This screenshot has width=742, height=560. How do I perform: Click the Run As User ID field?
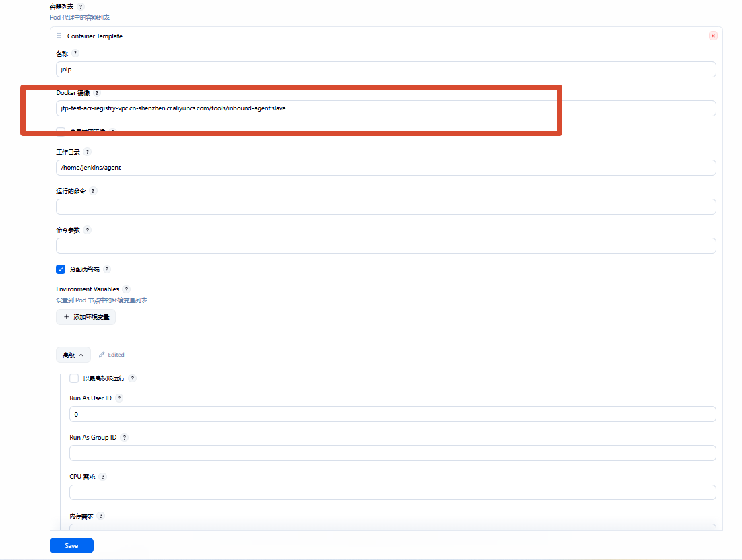(393, 414)
